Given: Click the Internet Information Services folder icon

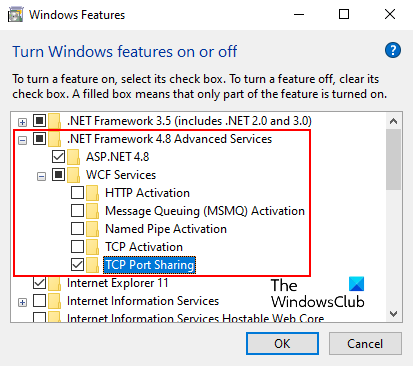Looking at the screenshot, I should [x=55, y=301].
